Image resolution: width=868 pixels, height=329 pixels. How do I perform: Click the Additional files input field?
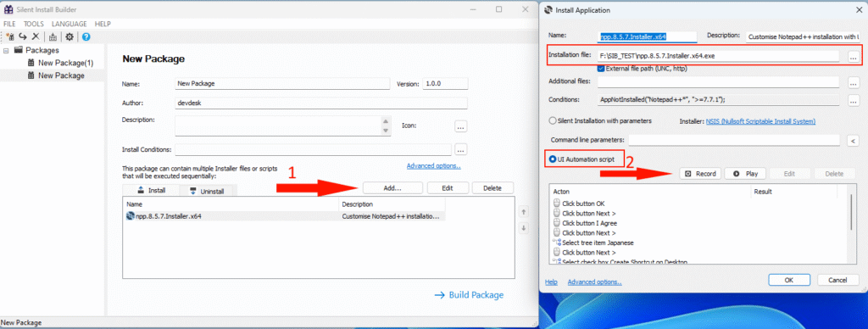coord(719,82)
